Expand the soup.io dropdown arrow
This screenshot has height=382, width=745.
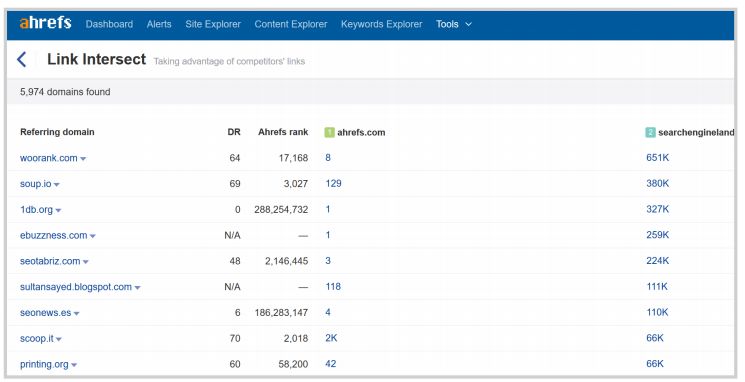pos(57,185)
